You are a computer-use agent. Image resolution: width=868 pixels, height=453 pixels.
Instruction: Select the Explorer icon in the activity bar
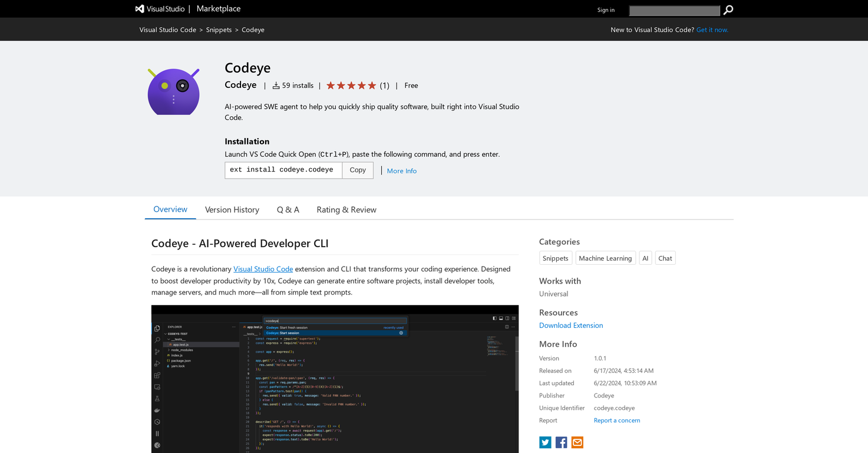coord(157,329)
